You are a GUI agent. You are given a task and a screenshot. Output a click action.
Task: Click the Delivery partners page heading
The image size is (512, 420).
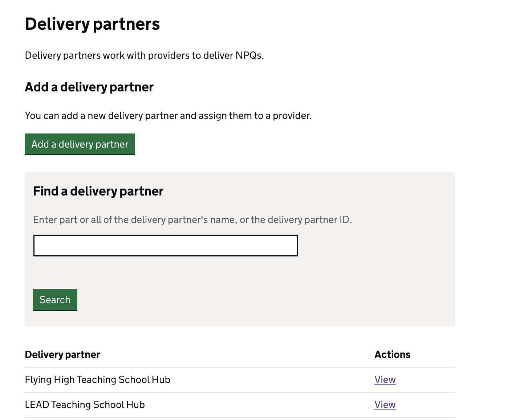click(92, 24)
